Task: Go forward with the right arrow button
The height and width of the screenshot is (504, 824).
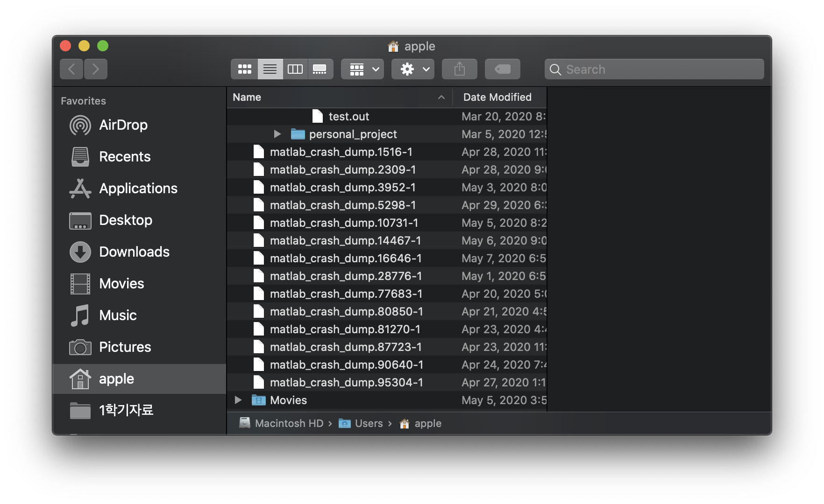Action: tap(96, 69)
